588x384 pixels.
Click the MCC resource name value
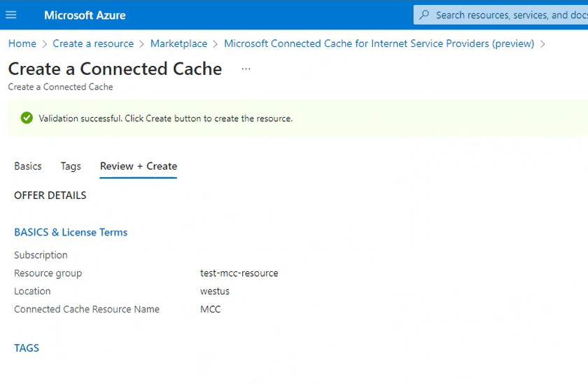(210, 309)
